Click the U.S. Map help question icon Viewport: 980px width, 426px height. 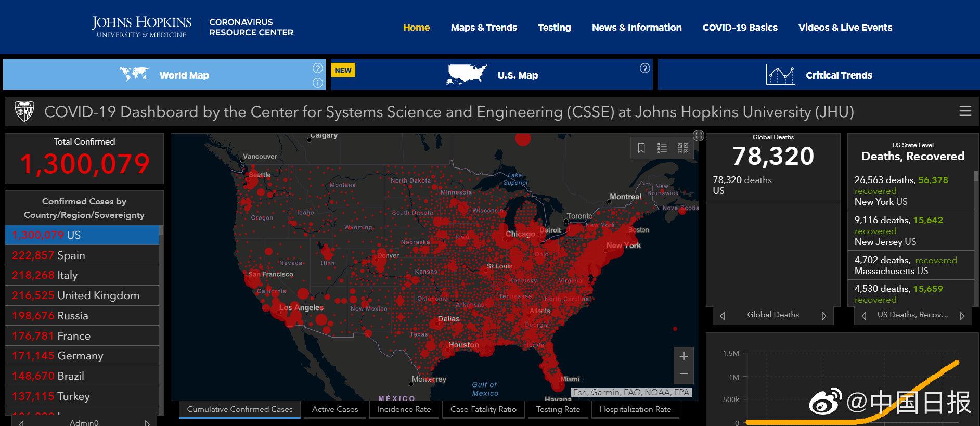[x=645, y=68]
